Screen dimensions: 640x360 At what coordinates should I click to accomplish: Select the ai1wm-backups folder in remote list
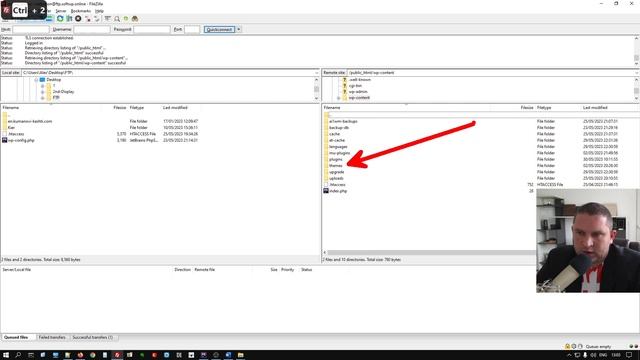tap(343, 121)
